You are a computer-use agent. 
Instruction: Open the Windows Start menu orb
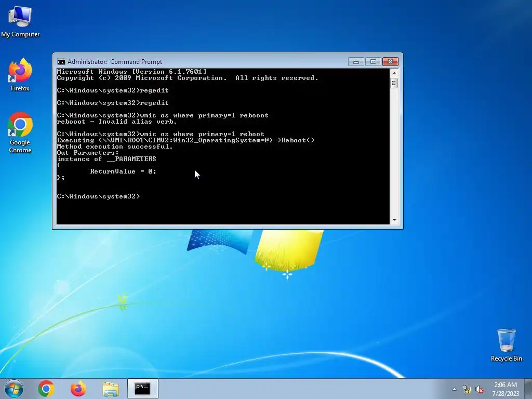click(x=14, y=389)
